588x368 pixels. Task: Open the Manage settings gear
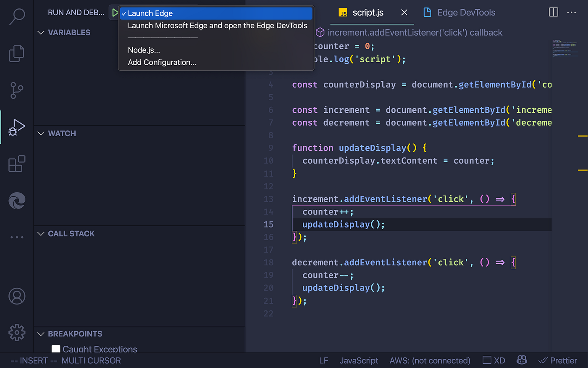click(17, 332)
